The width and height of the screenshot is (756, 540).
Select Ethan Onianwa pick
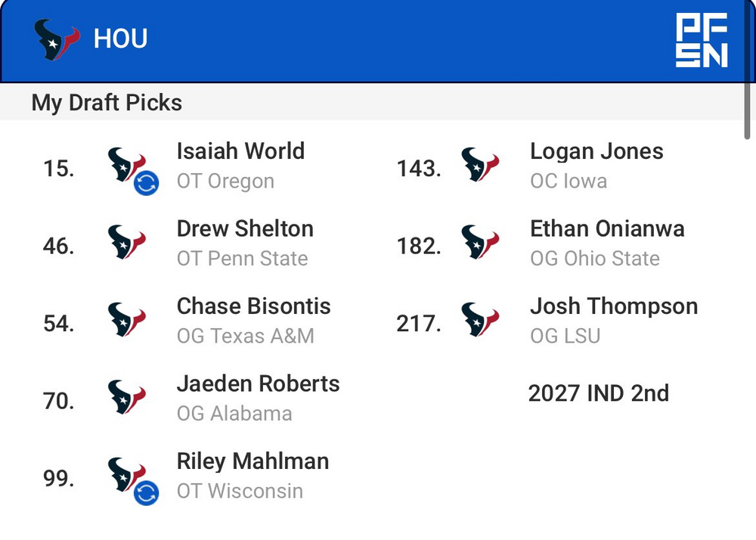point(607,229)
